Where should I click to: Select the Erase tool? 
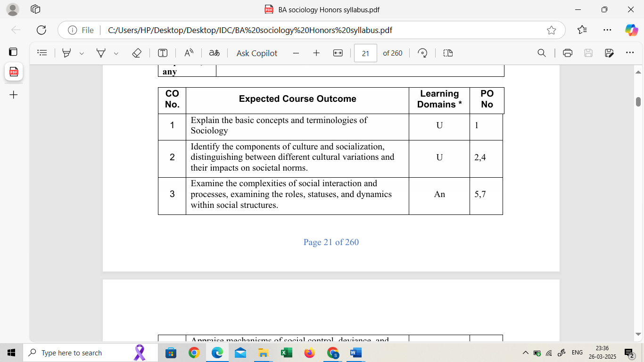(x=137, y=53)
